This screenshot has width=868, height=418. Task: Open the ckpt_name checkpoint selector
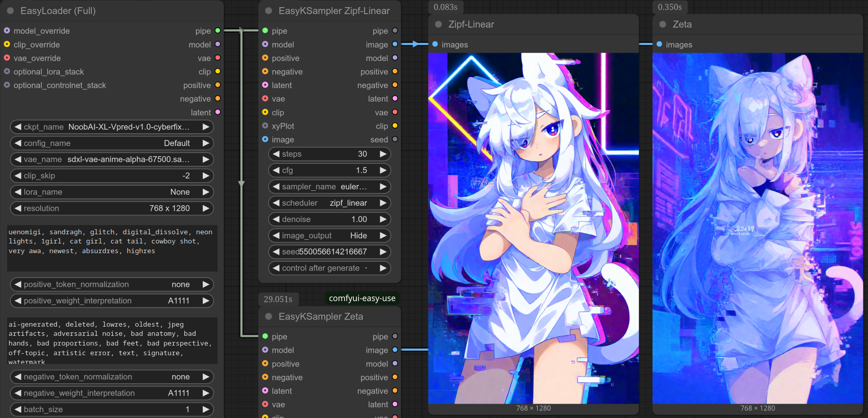[x=111, y=127]
